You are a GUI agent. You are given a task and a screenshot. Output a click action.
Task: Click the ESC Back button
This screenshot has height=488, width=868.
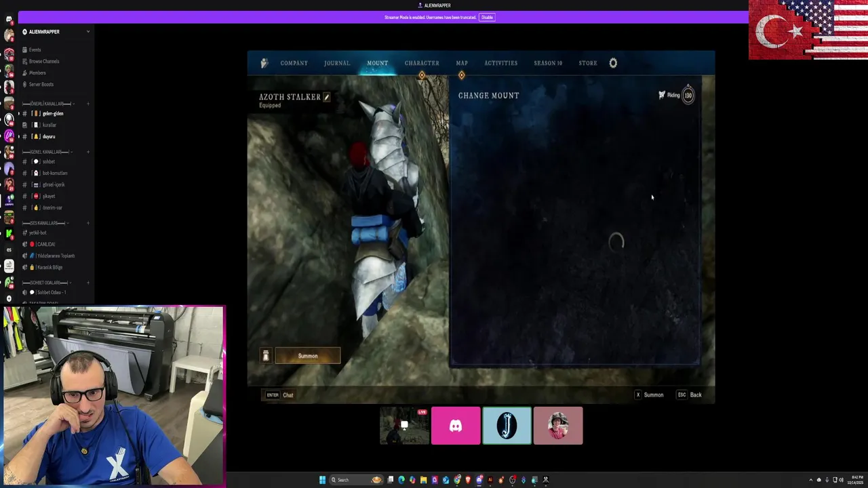pyautogui.click(x=690, y=394)
